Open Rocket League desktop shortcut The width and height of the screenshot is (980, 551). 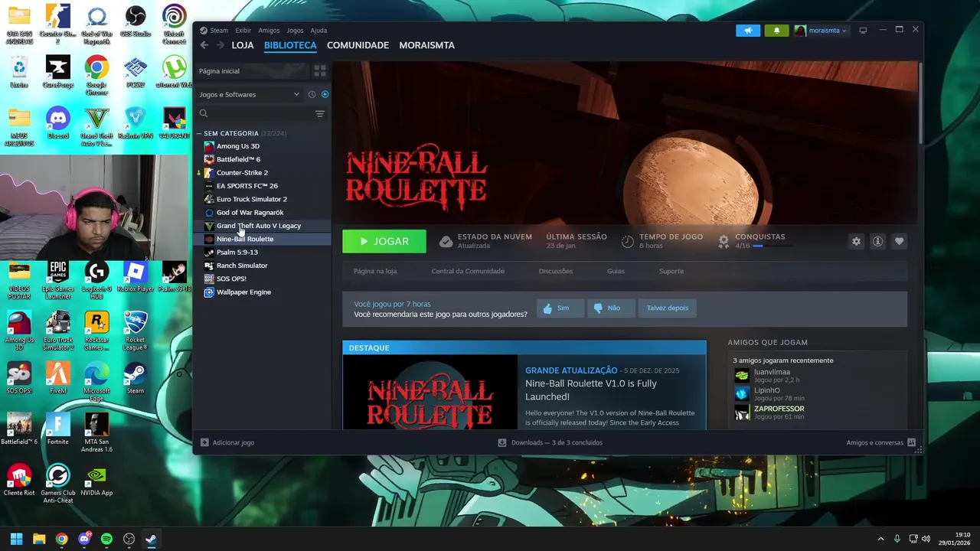point(136,331)
